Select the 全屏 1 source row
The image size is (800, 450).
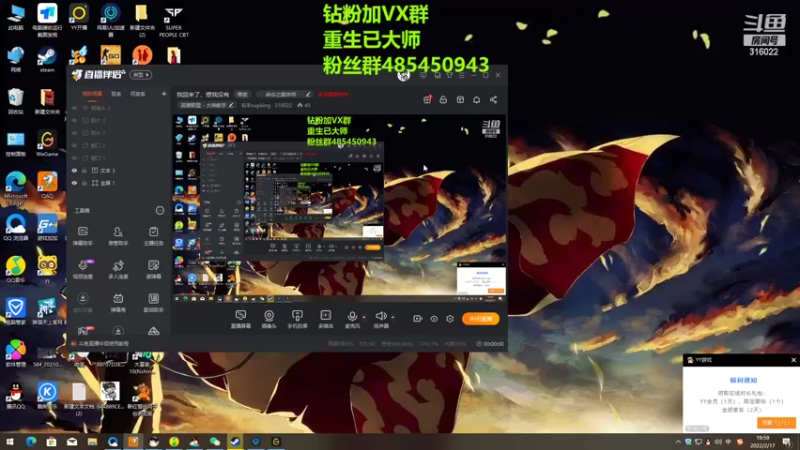(x=118, y=183)
